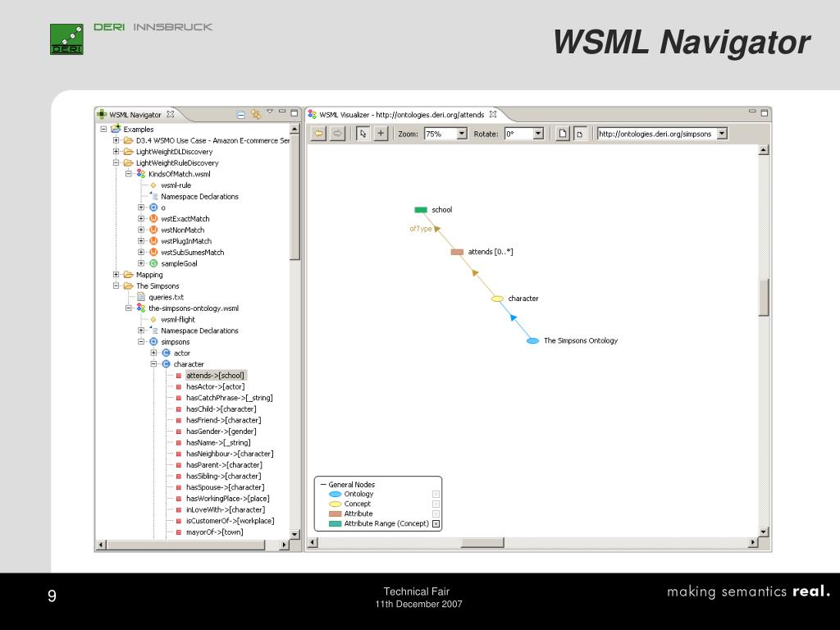The height and width of the screenshot is (630, 840).
Task: Expand the wstExactMatch node
Action: click(141, 218)
